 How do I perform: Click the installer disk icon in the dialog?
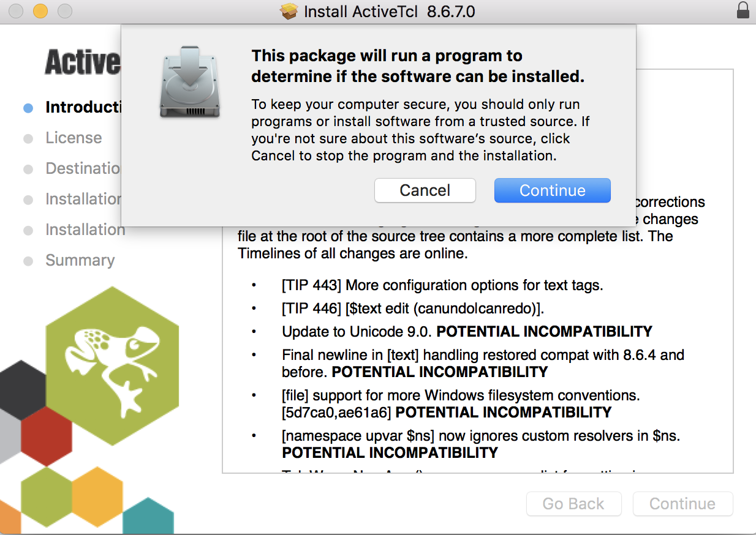coord(189,81)
